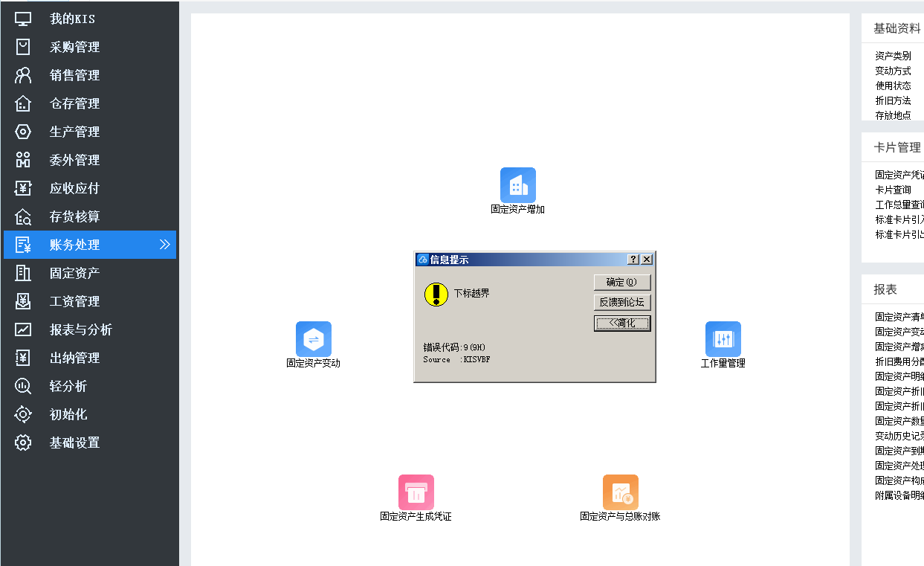Viewport: 924px width, 566px height.
Task: Collapse dialog details with <<简化 button
Action: [622, 324]
